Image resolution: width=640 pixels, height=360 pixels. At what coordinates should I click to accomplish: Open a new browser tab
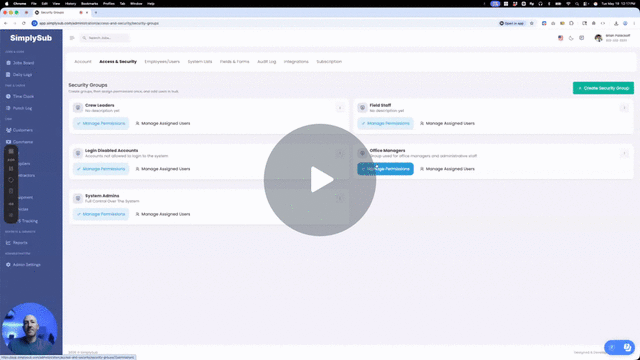point(96,13)
